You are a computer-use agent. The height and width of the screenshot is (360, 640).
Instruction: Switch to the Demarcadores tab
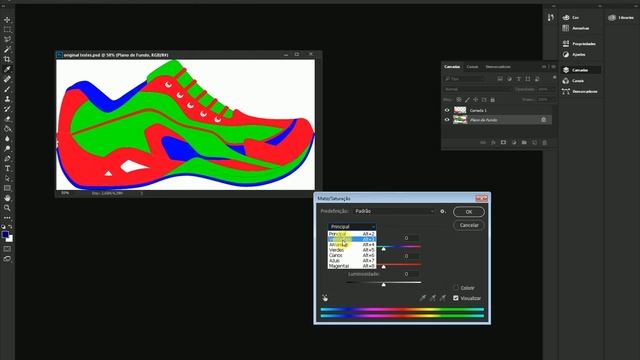point(498,67)
